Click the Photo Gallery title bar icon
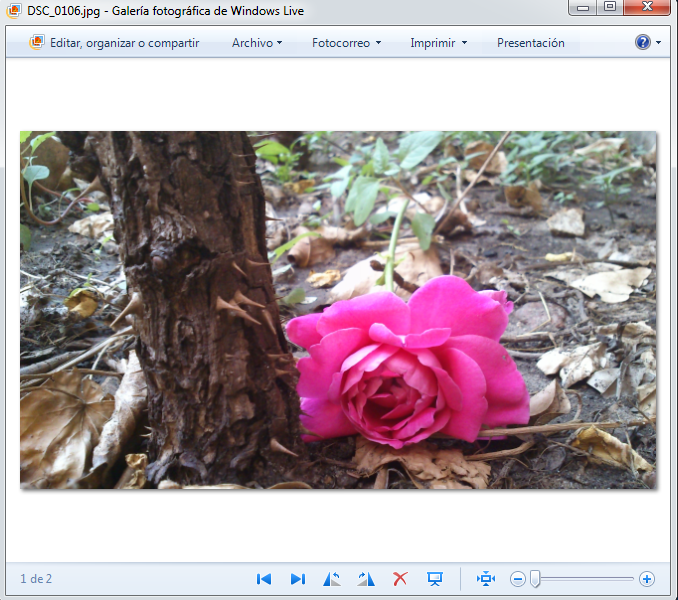Screen dimensions: 678x600 coord(14,10)
